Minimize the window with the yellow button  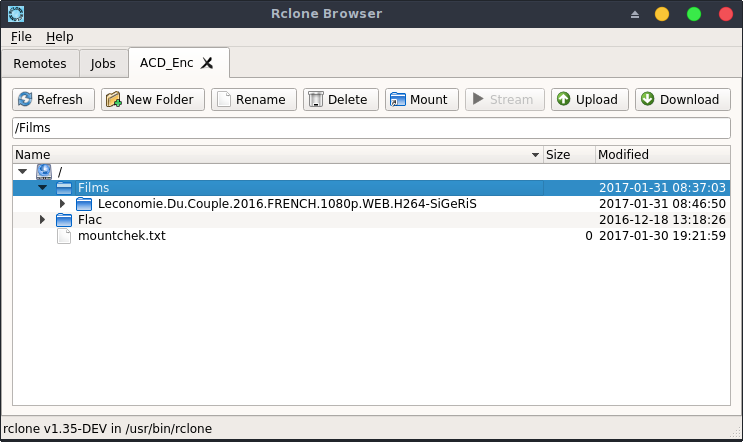click(x=662, y=14)
